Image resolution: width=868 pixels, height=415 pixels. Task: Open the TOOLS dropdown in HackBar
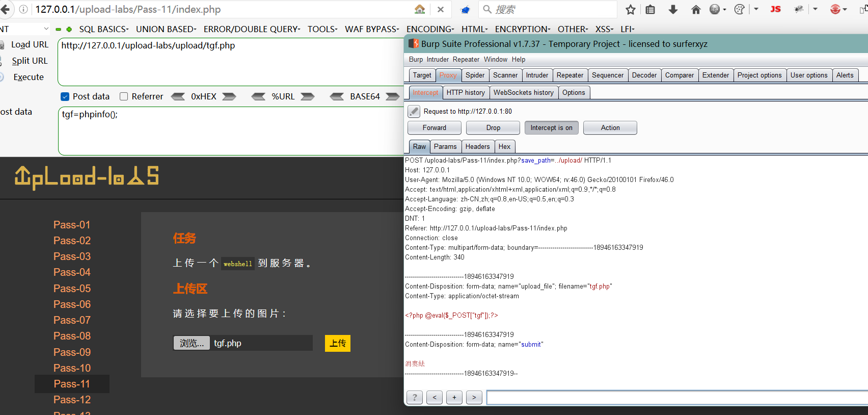pos(322,29)
